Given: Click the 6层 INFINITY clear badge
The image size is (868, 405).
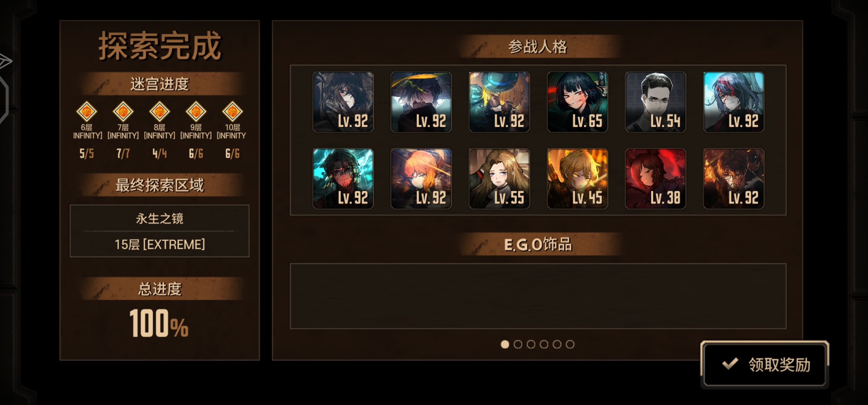Looking at the screenshot, I should click(87, 111).
